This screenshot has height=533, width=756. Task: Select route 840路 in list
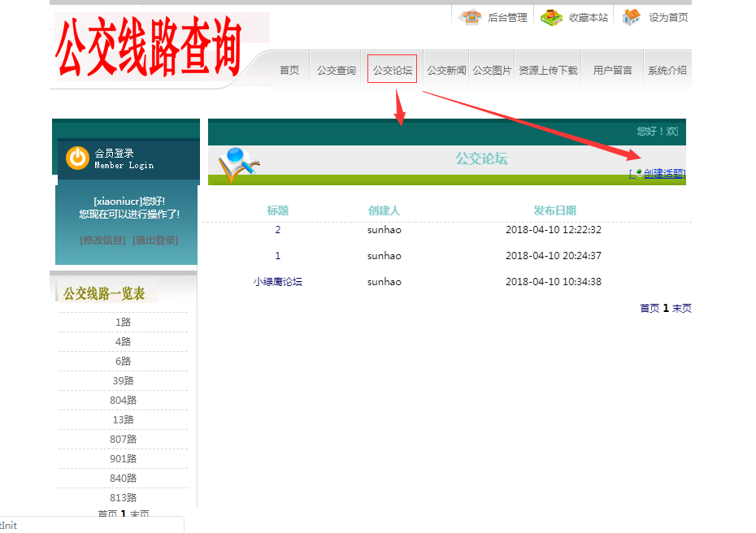123,479
